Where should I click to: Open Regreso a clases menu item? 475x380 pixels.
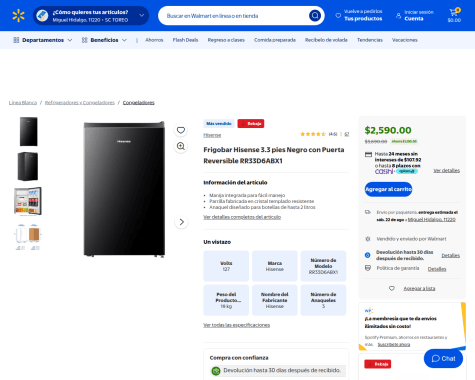[226, 40]
